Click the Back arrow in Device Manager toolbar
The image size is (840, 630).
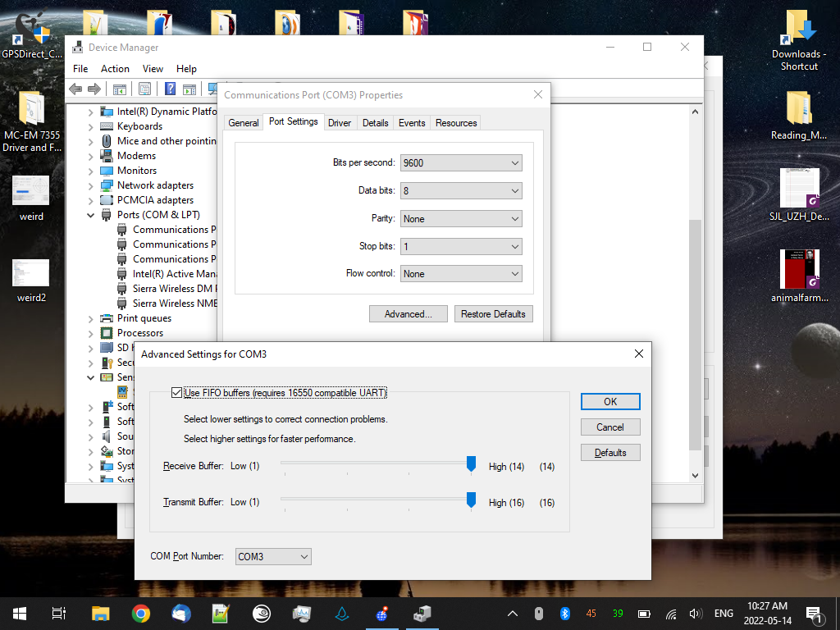point(75,89)
